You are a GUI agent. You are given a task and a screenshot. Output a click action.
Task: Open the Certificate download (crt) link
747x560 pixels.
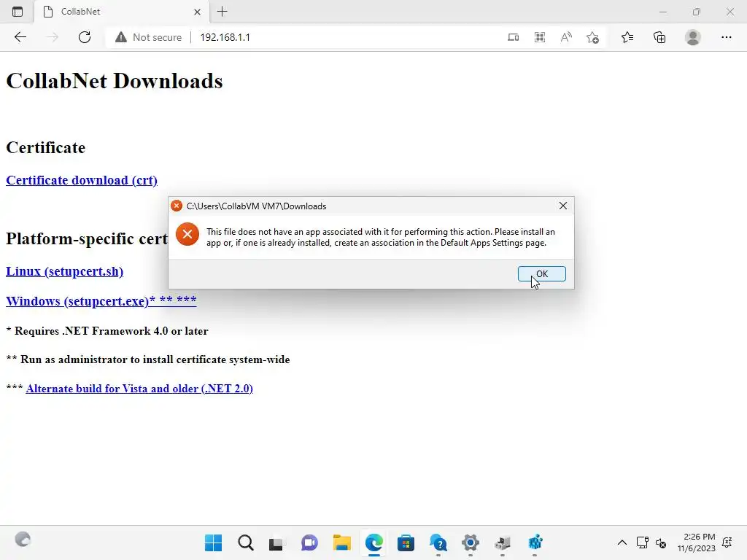[82, 181]
